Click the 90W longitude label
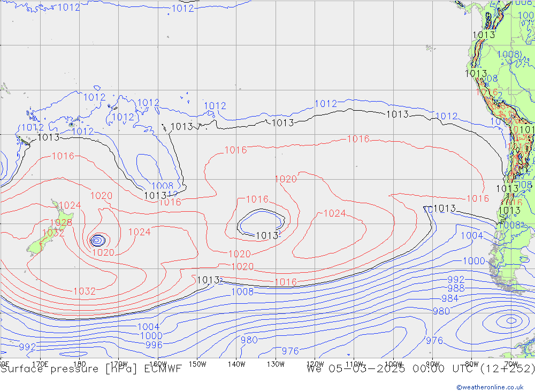Viewport: 535px width, 392px height. click(433, 364)
